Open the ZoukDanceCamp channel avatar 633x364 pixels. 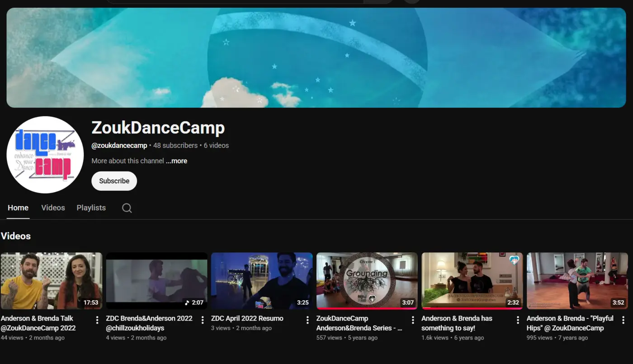[x=45, y=155]
